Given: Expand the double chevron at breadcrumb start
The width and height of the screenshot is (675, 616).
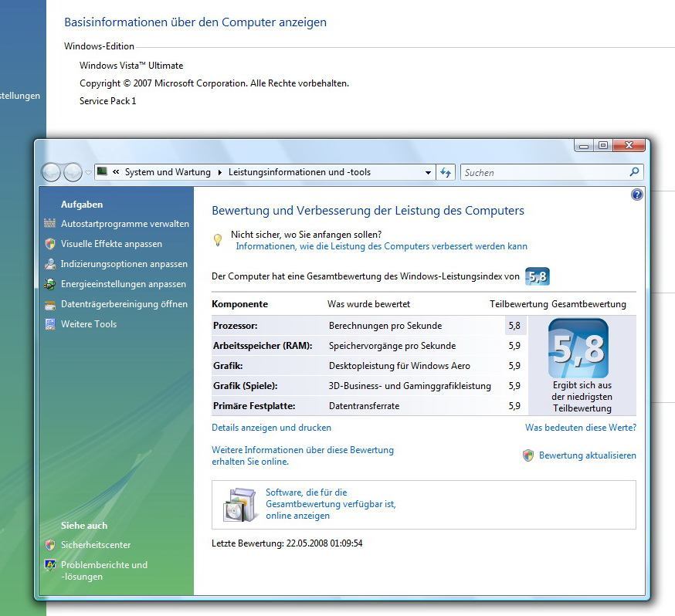Looking at the screenshot, I should tap(116, 172).
